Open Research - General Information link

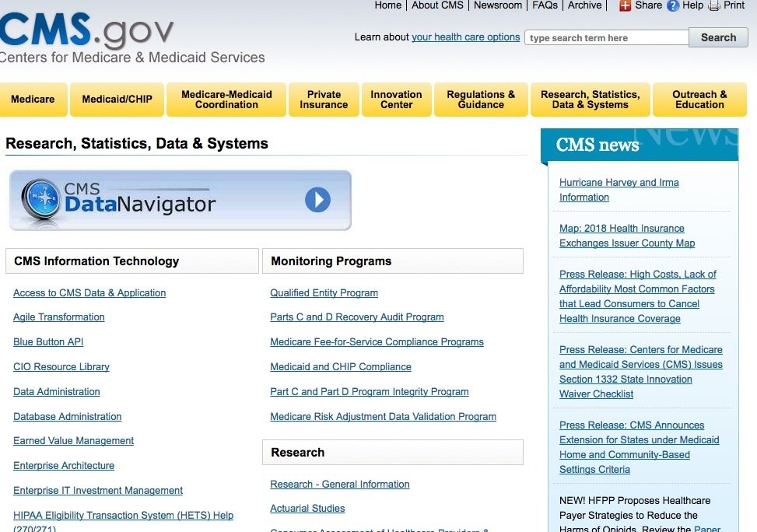click(339, 485)
